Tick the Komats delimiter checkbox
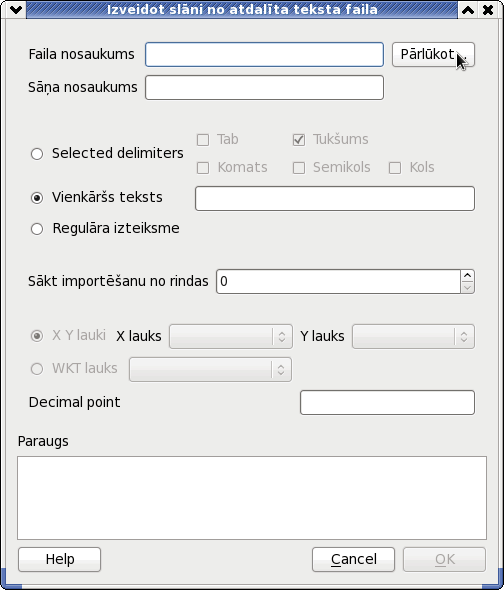This screenshot has height=590, width=504. pos(203,168)
